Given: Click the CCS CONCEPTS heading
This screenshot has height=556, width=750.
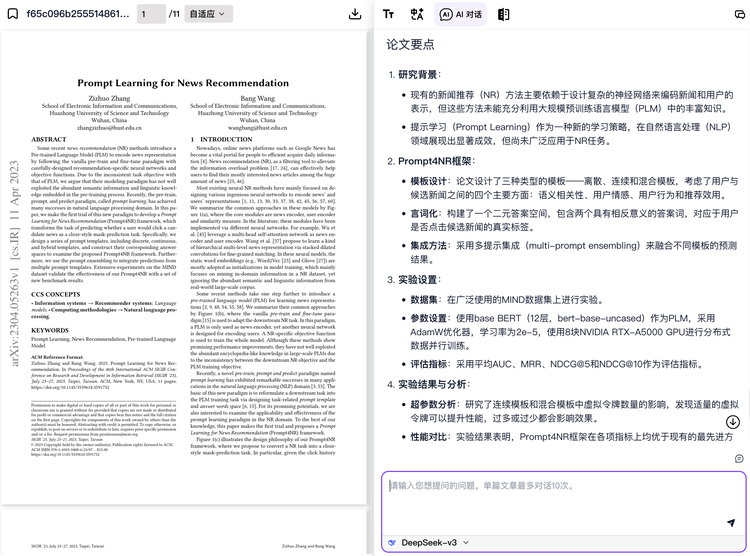Looking at the screenshot, I should (55, 294).
